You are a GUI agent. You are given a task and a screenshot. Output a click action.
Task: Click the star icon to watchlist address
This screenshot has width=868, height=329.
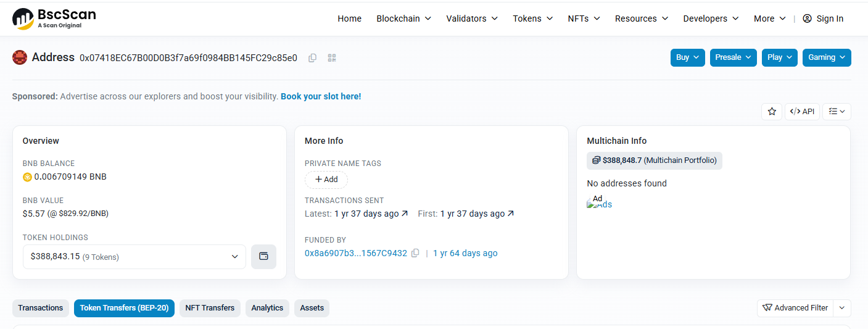click(x=772, y=112)
